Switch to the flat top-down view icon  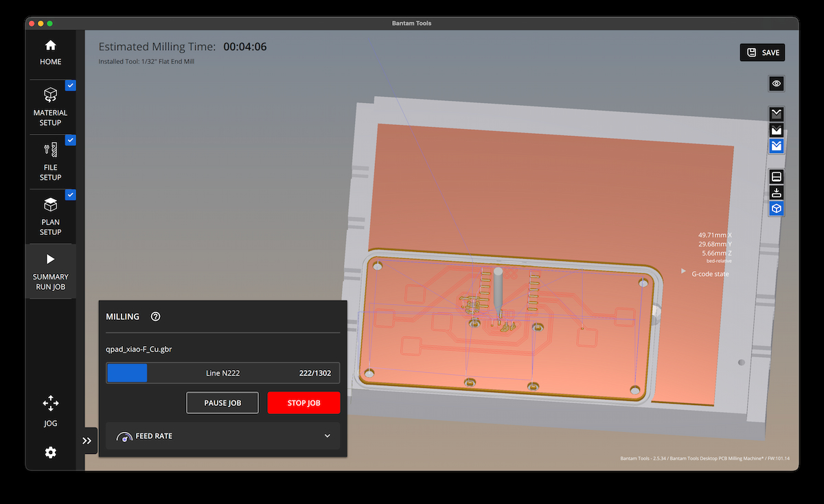click(x=777, y=176)
